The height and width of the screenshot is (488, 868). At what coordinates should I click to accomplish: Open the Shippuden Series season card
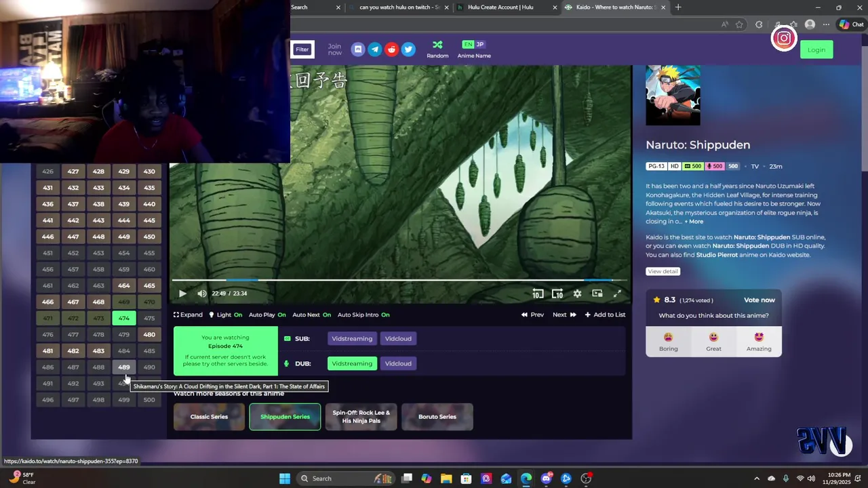coord(285,417)
